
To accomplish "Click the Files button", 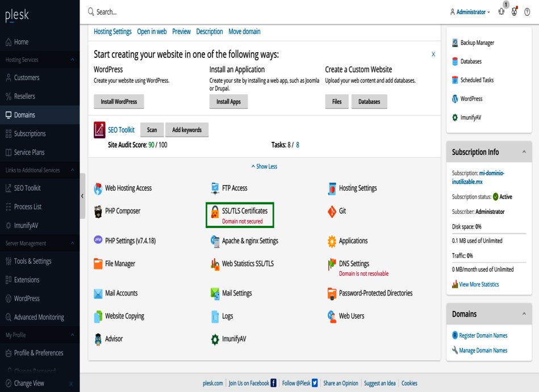I will coord(337,102).
